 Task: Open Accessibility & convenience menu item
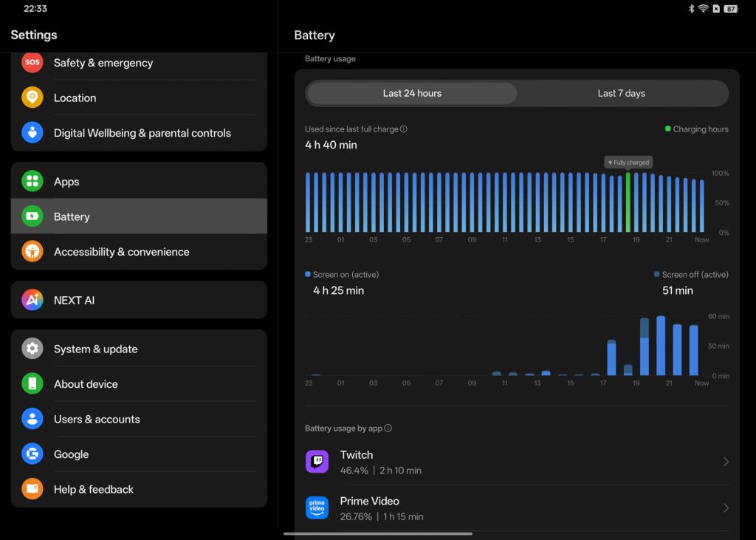122,252
